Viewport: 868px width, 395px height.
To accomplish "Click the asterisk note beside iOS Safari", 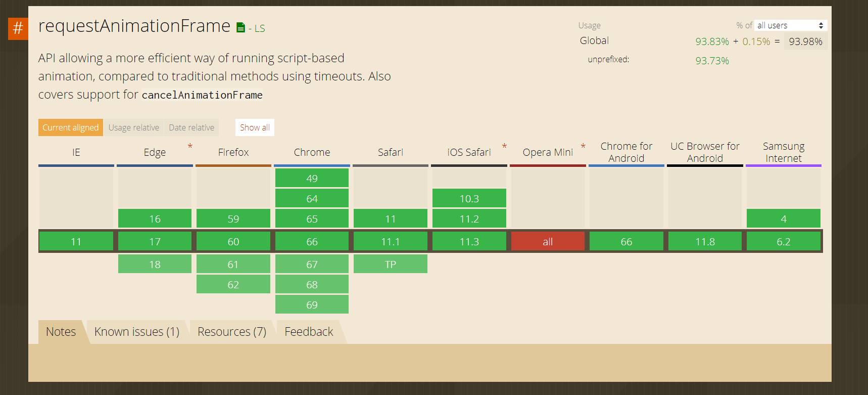I will click(x=504, y=146).
